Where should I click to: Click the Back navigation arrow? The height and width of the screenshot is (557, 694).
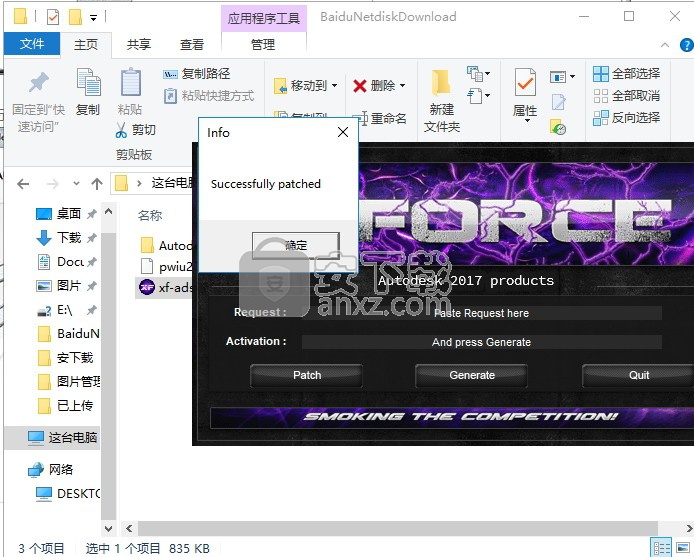[23, 184]
